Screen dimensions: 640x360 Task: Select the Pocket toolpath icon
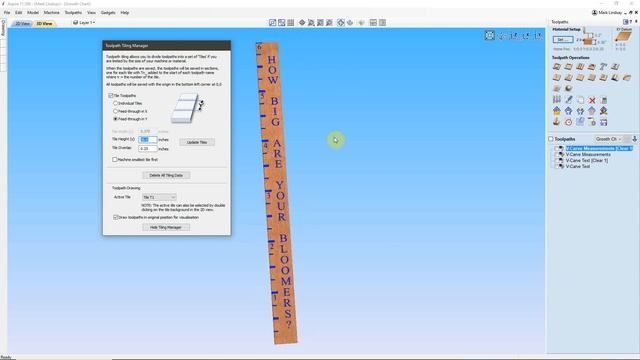click(x=569, y=67)
